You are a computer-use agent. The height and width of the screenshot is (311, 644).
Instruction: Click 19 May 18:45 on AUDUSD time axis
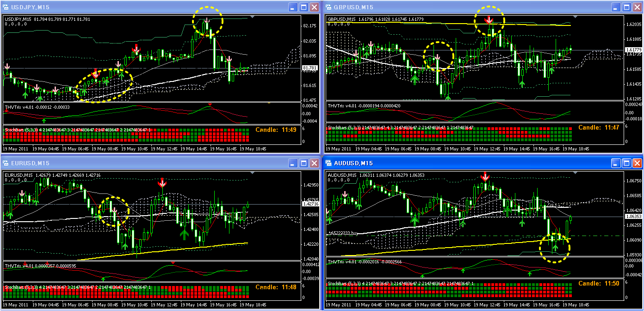576,305
